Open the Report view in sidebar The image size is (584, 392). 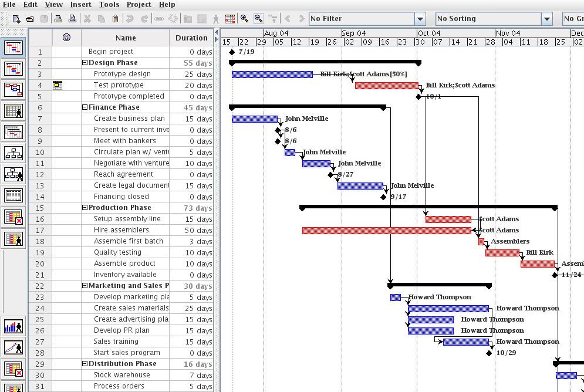13,195
